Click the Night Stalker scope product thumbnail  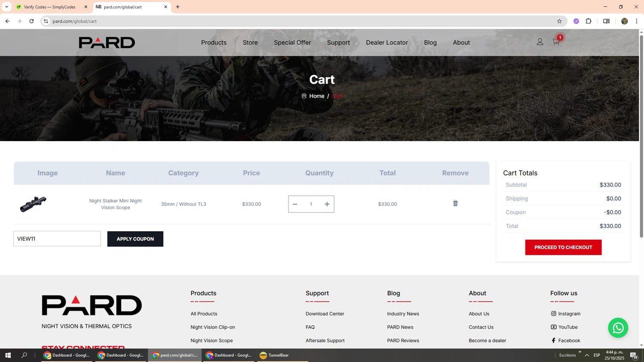point(33,204)
